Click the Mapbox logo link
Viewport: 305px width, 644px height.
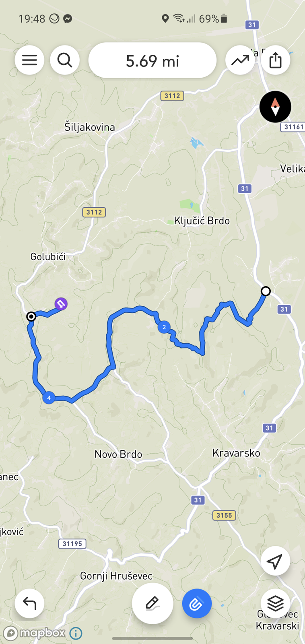coord(34,634)
